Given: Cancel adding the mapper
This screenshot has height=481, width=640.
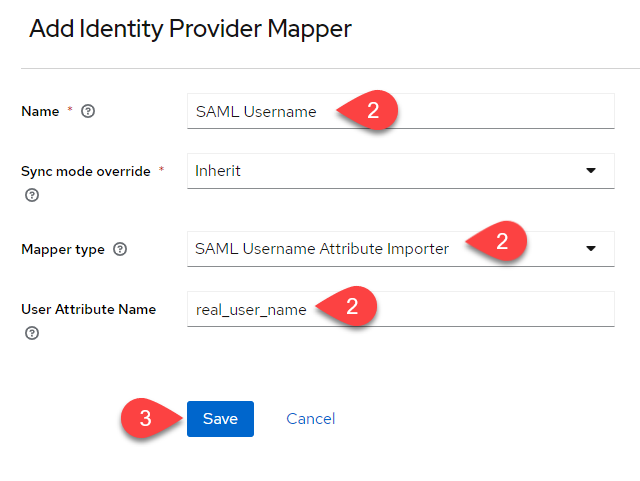Looking at the screenshot, I should click(310, 419).
